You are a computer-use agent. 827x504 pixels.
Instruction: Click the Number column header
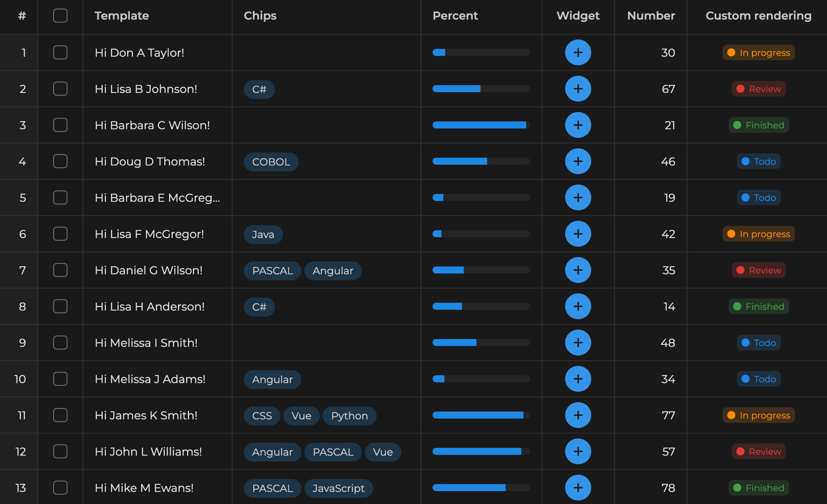(x=651, y=16)
